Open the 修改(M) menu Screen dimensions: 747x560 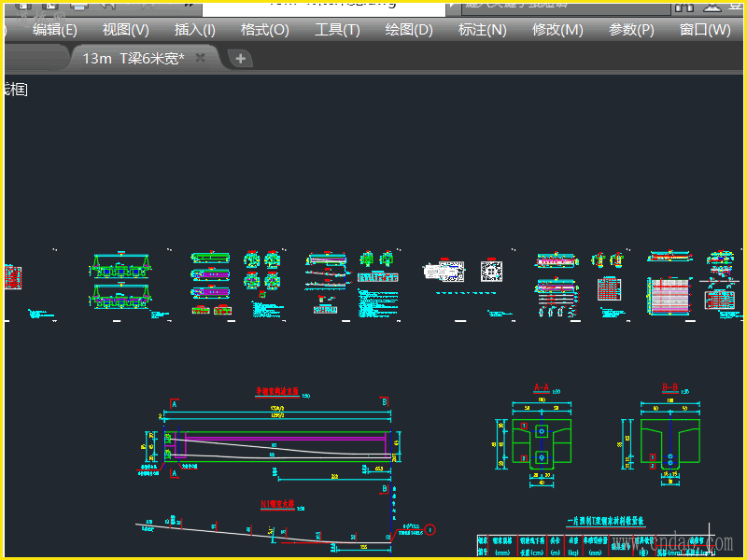click(557, 30)
